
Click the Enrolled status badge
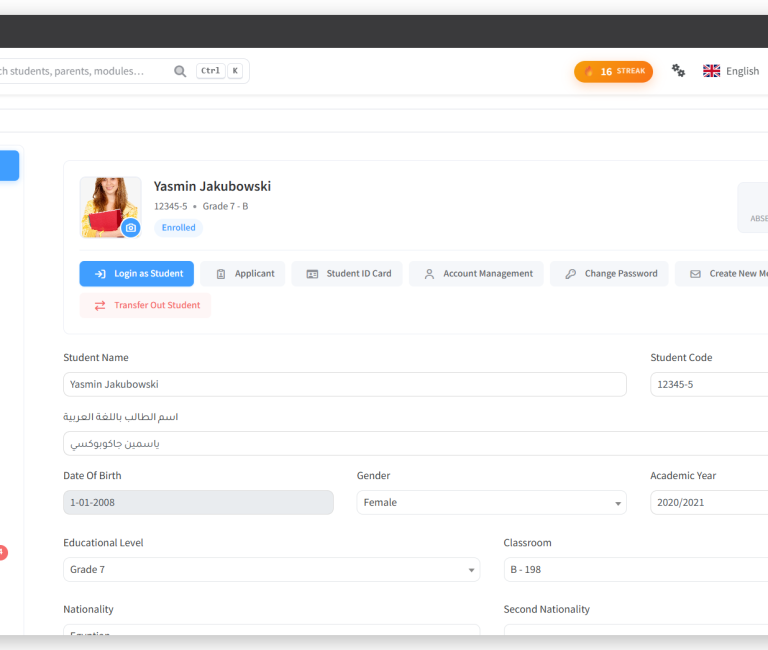(178, 228)
